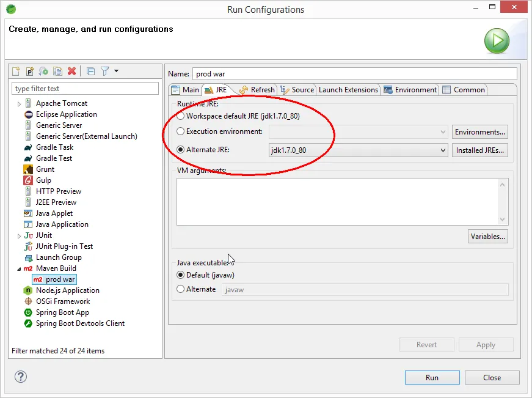Collapse all tree items icon
The width and height of the screenshot is (532, 398).
(x=90, y=71)
